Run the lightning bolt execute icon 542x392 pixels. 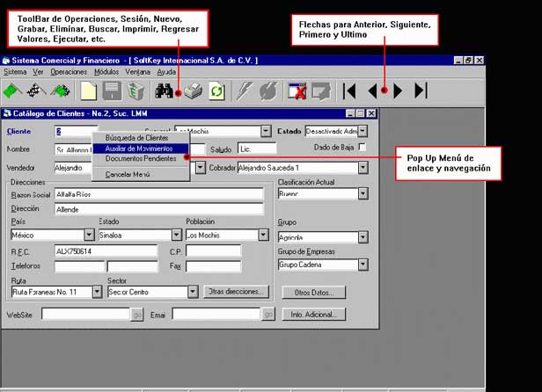pos(244,91)
